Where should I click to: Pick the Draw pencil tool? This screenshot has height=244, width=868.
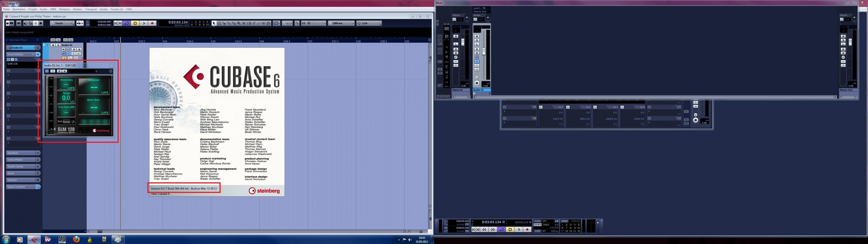click(x=254, y=23)
